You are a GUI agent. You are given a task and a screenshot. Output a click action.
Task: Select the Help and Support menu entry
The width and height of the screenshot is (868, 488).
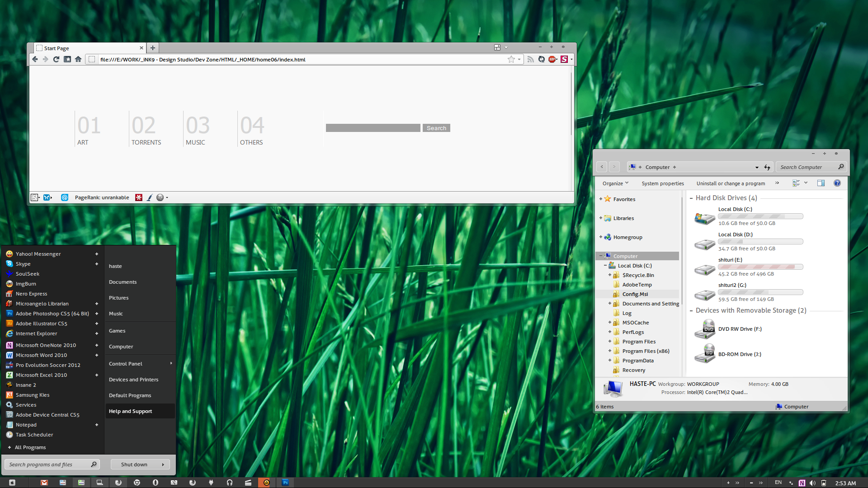pyautogui.click(x=130, y=411)
